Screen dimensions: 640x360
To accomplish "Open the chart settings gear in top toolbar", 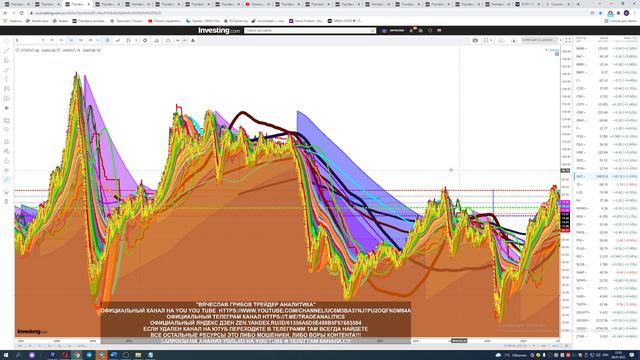I will click(145, 40).
